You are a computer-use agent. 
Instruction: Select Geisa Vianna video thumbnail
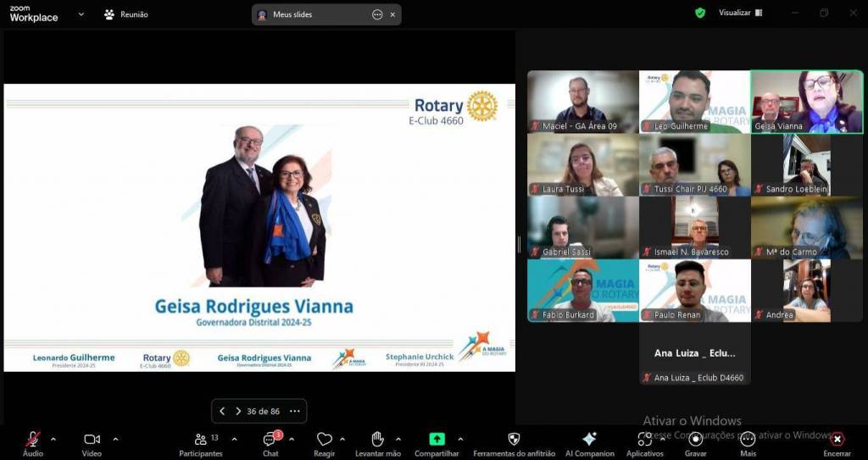(806, 102)
